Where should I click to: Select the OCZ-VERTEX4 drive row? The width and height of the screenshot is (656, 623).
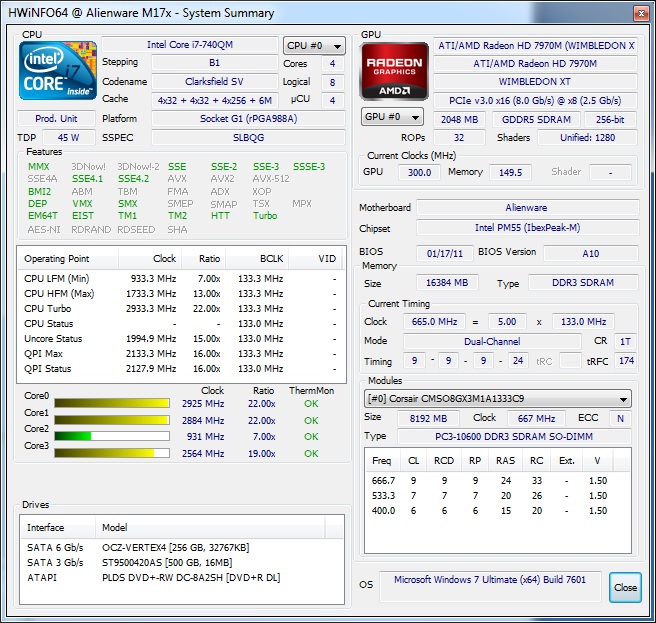pos(182,548)
